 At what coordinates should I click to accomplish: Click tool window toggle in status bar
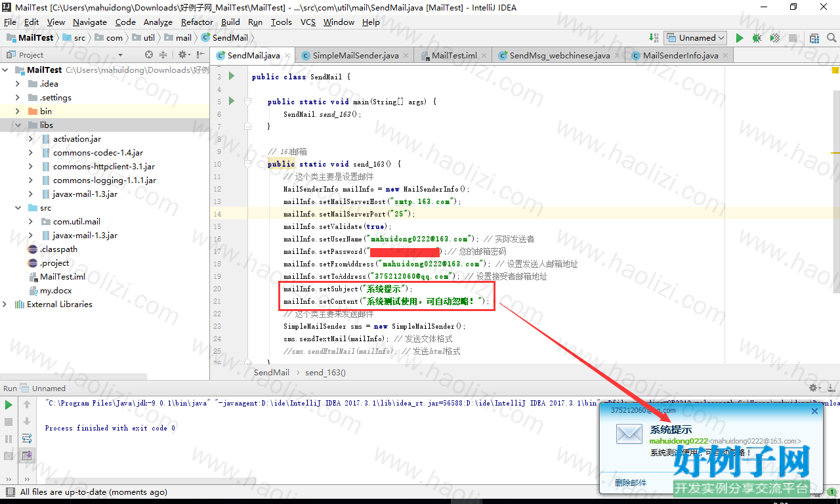pyautogui.click(x=9, y=492)
